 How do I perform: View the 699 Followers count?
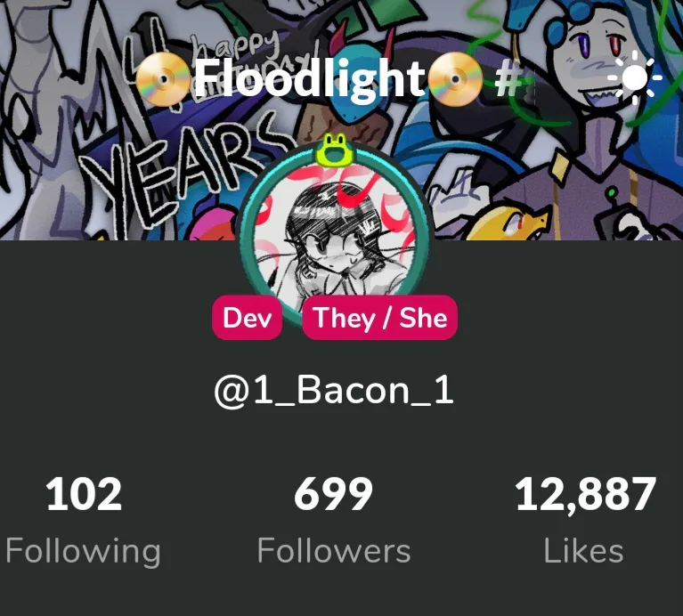(x=334, y=494)
